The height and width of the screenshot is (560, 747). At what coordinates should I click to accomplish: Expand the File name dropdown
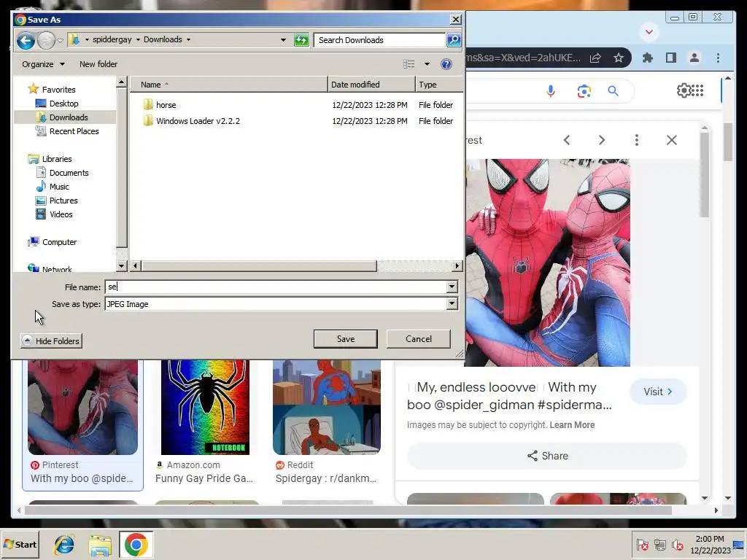452,287
